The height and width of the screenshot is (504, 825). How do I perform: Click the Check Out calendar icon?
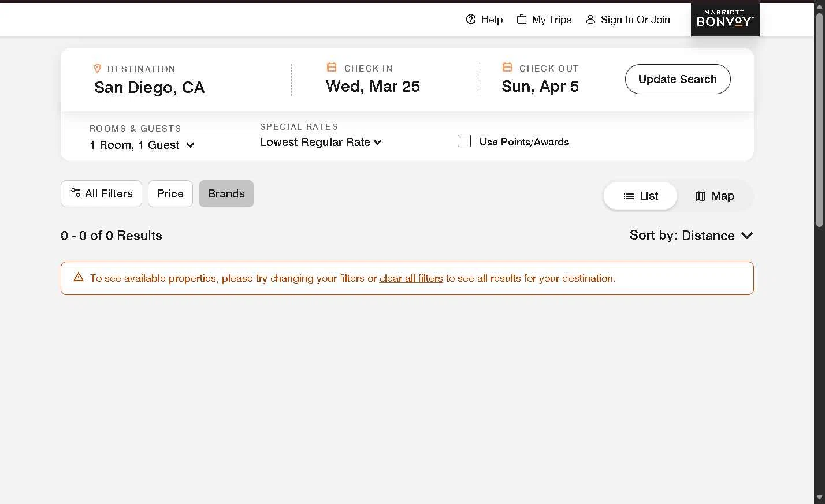(507, 68)
